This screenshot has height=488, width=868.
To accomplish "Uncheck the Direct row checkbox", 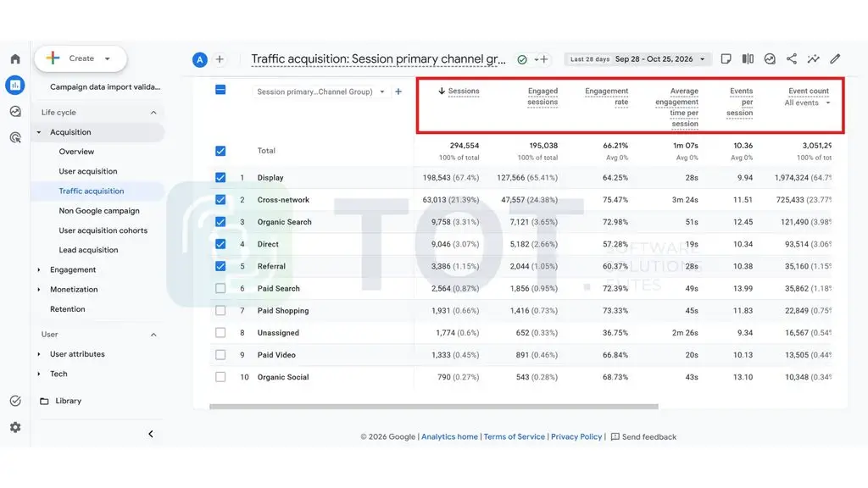I will point(220,244).
